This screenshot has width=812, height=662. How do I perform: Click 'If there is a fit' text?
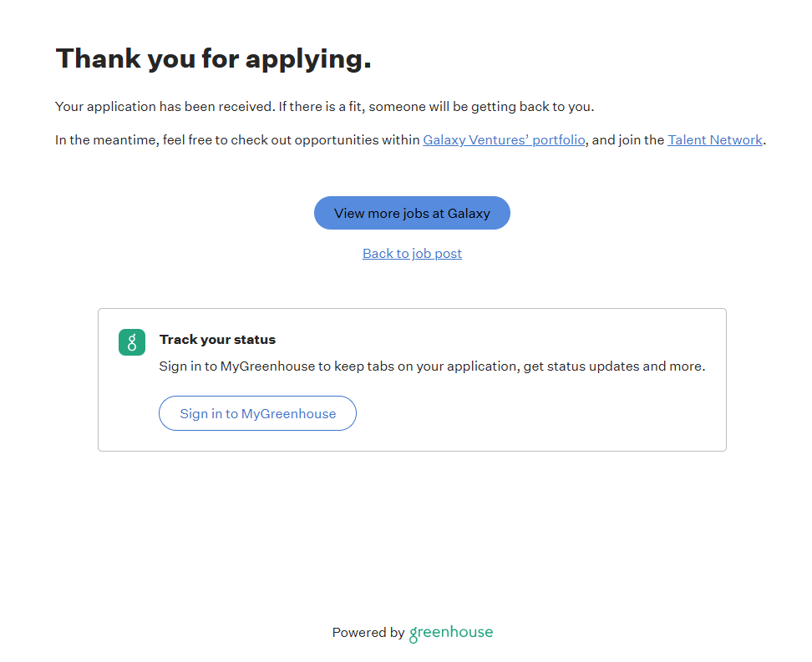(x=321, y=107)
